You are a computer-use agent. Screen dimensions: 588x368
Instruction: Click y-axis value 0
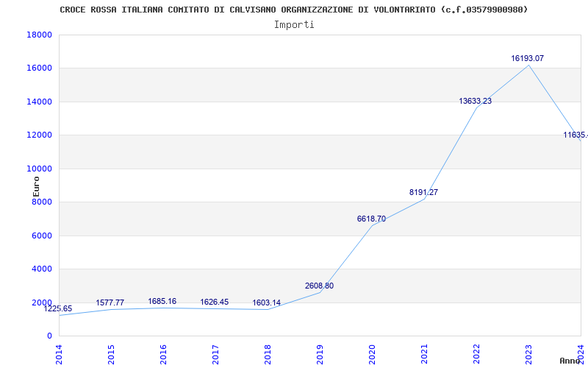(x=49, y=336)
